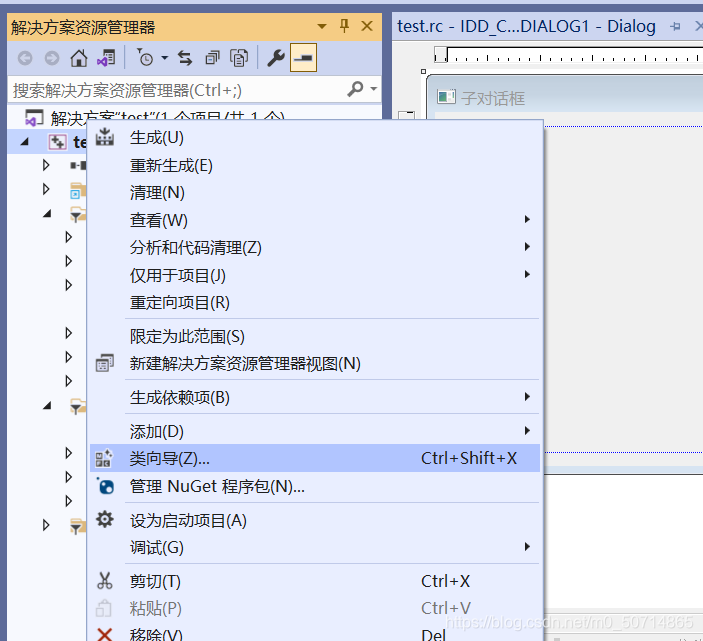703x641 pixels.
Task: Switch views using the Visual Studio solution icon
Action: pyautogui.click(x=106, y=58)
